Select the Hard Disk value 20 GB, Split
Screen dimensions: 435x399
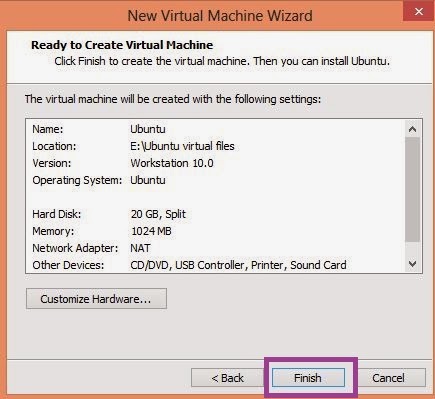pos(158,214)
